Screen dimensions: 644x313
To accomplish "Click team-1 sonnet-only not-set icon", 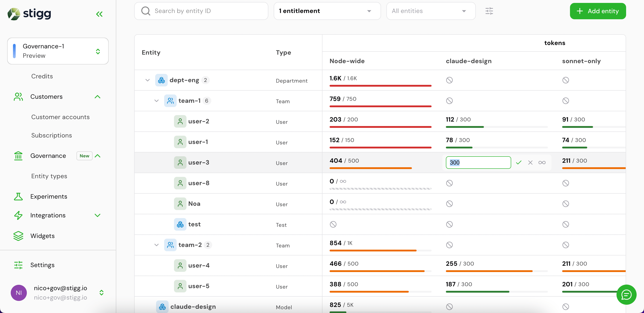I will click(x=566, y=101).
